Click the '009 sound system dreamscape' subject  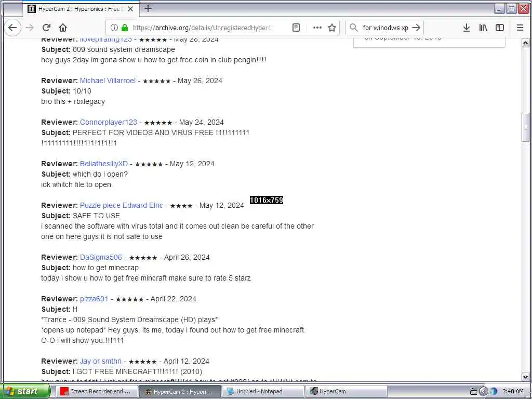coord(124,49)
